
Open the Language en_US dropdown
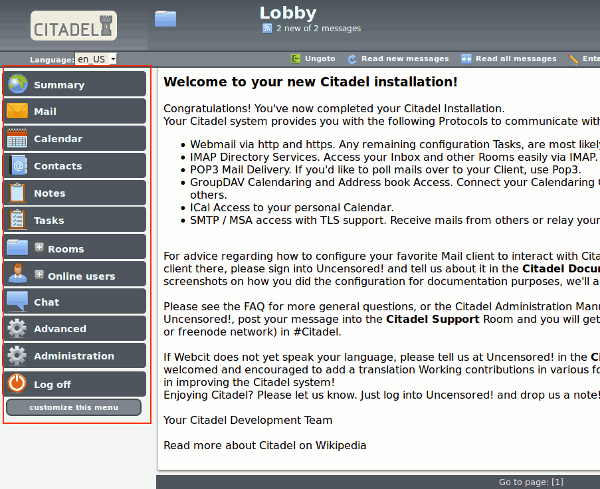(96, 59)
